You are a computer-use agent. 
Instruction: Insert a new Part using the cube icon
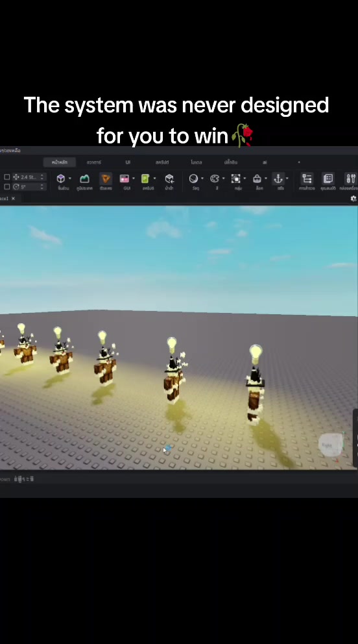point(61,179)
